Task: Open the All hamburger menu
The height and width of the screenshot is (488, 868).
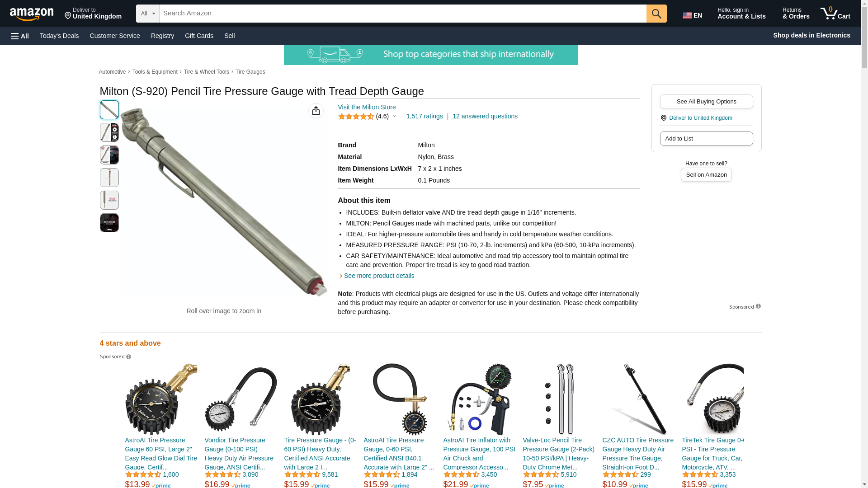Action: click(20, 36)
